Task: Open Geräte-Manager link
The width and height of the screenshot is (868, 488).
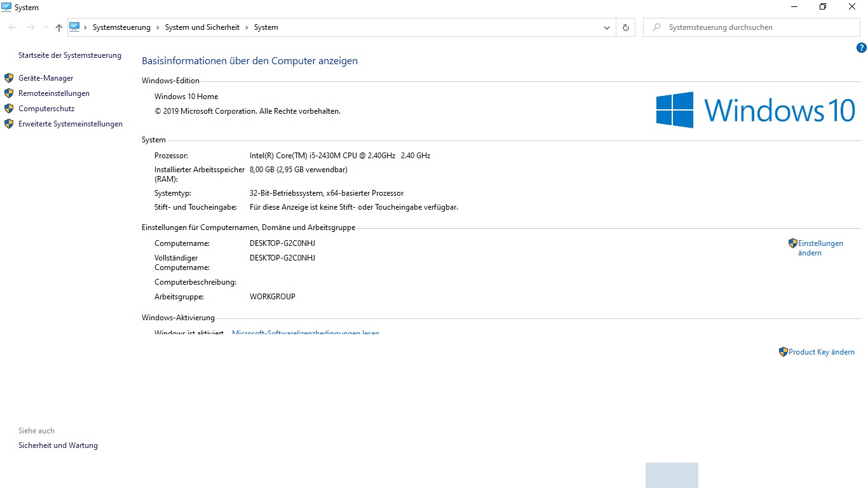Action: 46,78
